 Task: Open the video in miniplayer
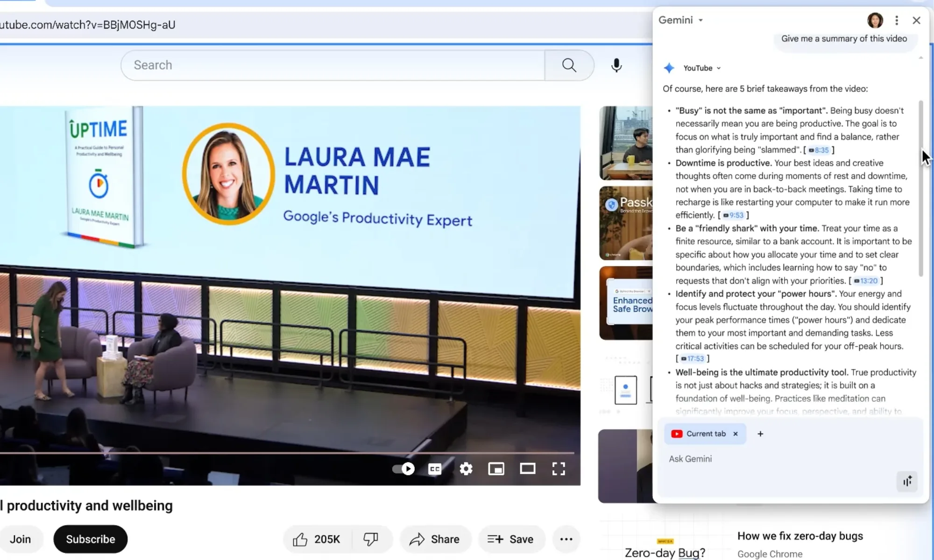pyautogui.click(x=496, y=469)
